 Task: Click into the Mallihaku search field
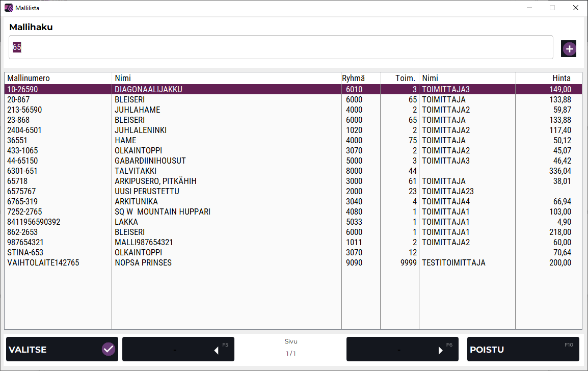pyautogui.click(x=280, y=47)
